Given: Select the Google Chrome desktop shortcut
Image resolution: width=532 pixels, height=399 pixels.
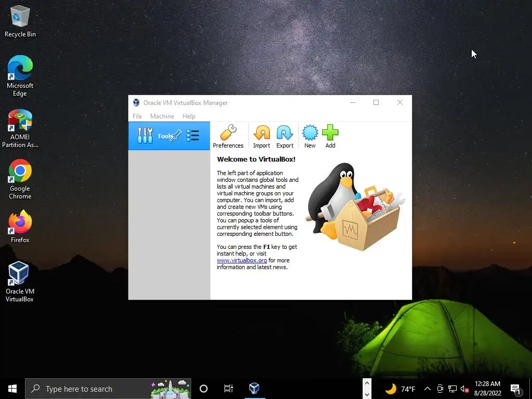Looking at the screenshot, I should point(20,179).
